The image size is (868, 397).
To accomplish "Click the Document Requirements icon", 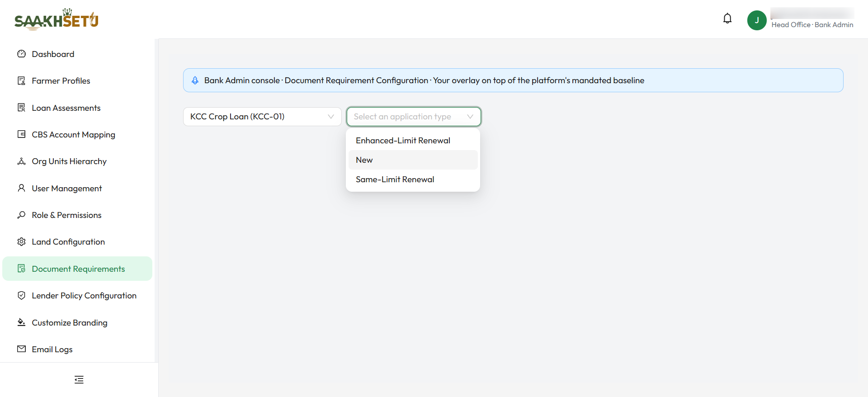I will tap(21, 269).
